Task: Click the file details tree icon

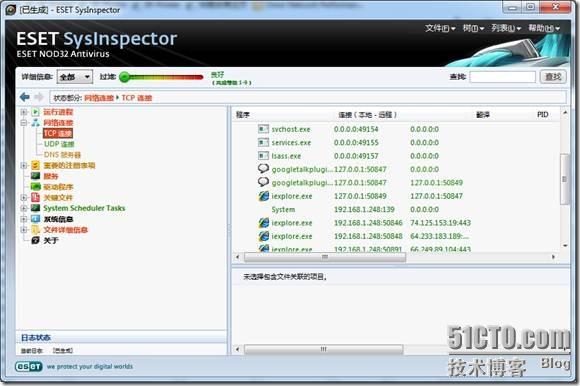Action: [x=36, y=230]
